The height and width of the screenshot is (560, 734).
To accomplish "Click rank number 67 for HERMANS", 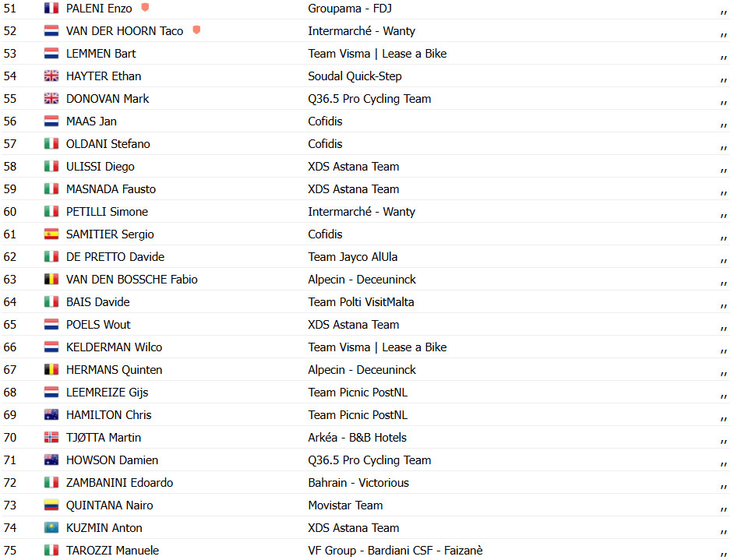I will click(10, 370).
